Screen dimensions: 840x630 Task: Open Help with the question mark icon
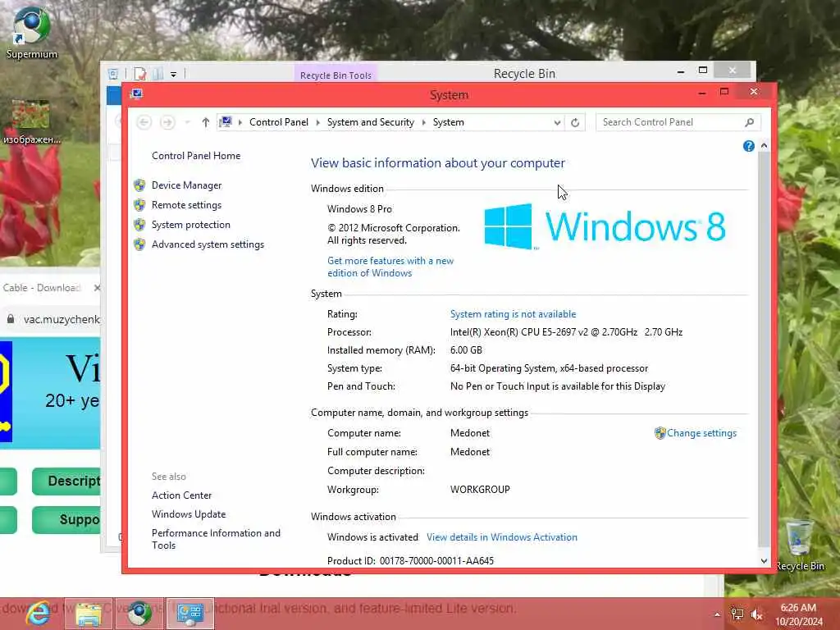748,146
